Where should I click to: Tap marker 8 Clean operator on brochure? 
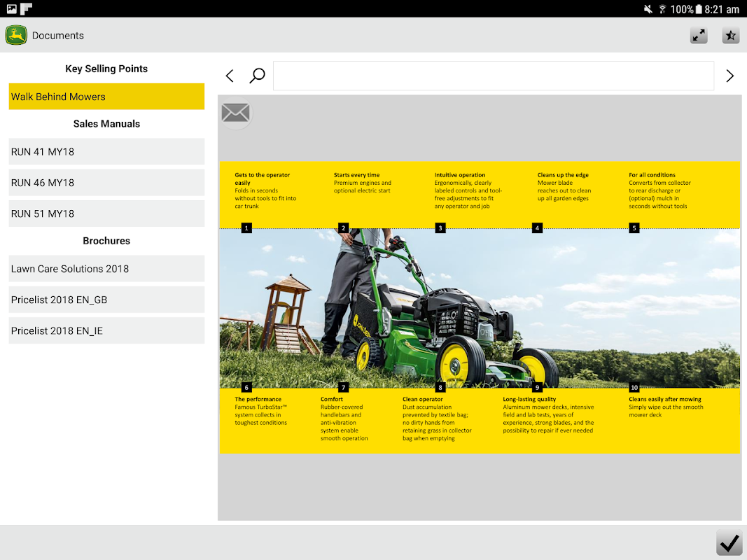pyautogui.click(x=440, y=387)
